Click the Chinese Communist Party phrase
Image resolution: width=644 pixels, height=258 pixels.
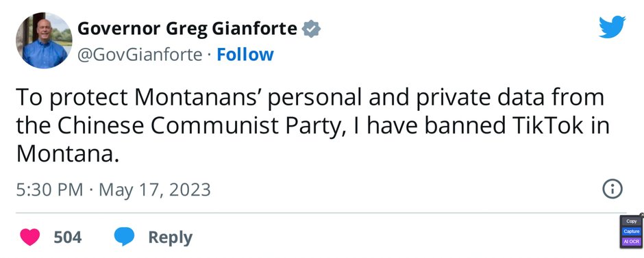click(195, 126)
